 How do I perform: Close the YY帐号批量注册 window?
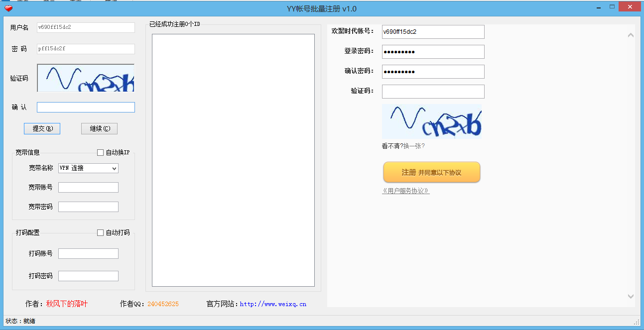630,7
